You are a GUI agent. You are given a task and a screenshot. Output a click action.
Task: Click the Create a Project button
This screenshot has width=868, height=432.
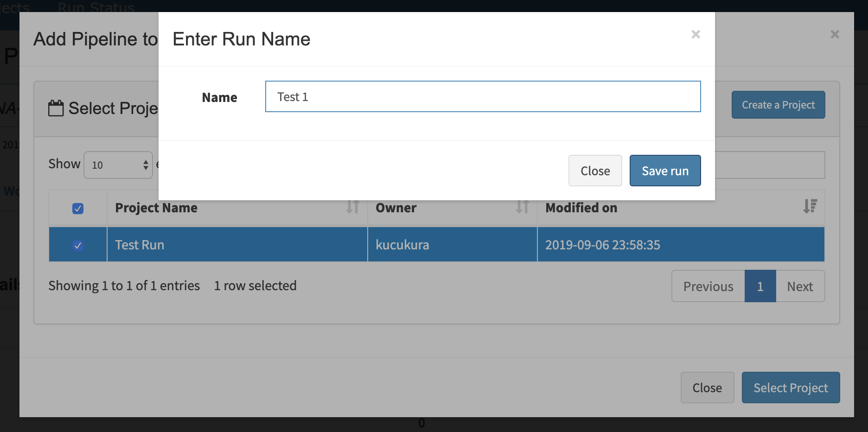pyautogui.click(x=778, y=105)
